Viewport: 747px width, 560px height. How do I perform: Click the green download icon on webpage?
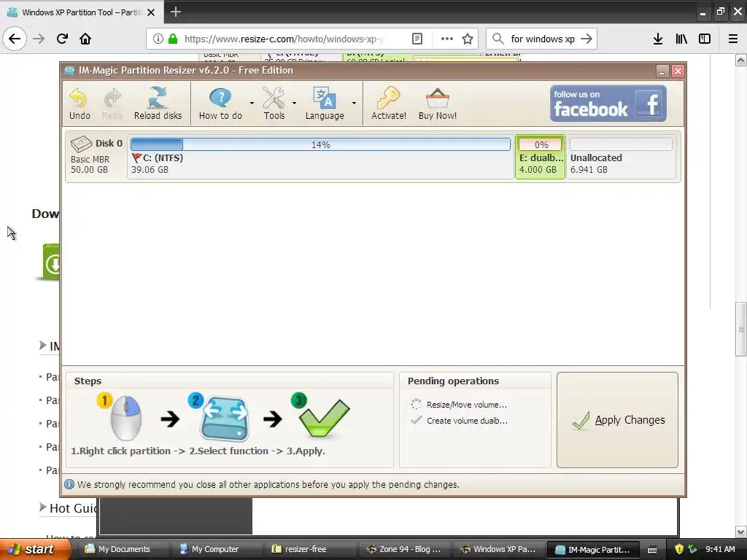coord(52,262)
